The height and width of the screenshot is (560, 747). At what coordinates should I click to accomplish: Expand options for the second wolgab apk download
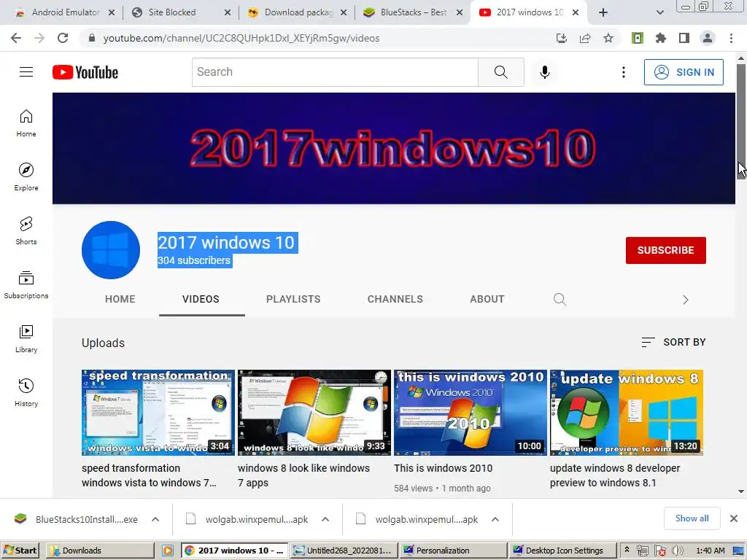[x=495, y=519]
